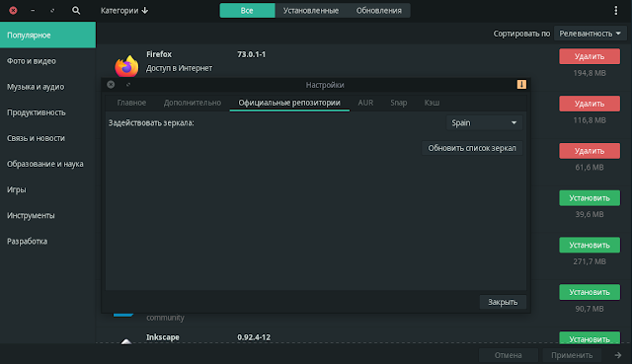Switch to the Установленные tab
This screenshot has height=364, width=632.
click(311, 11)
